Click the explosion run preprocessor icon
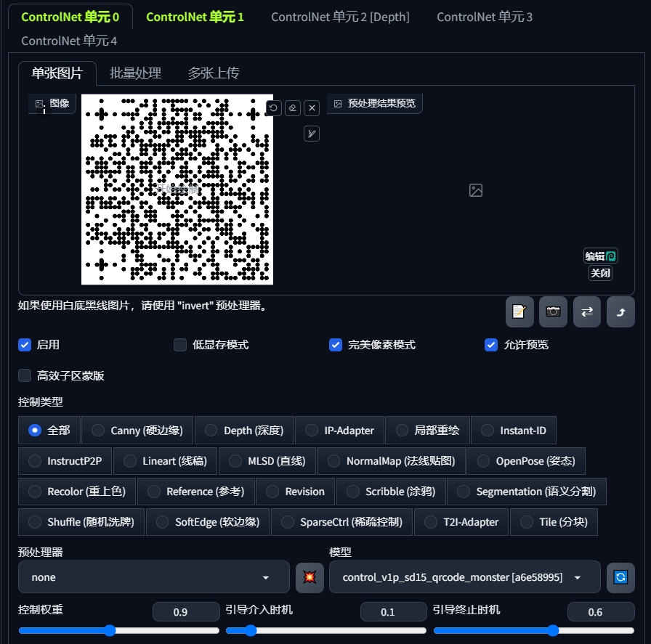This screenshot has height=644, width=651. tap(310, 577)
